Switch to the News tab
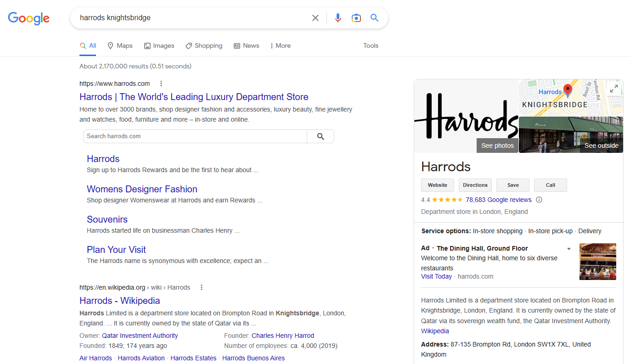 (x=247, y=45)
